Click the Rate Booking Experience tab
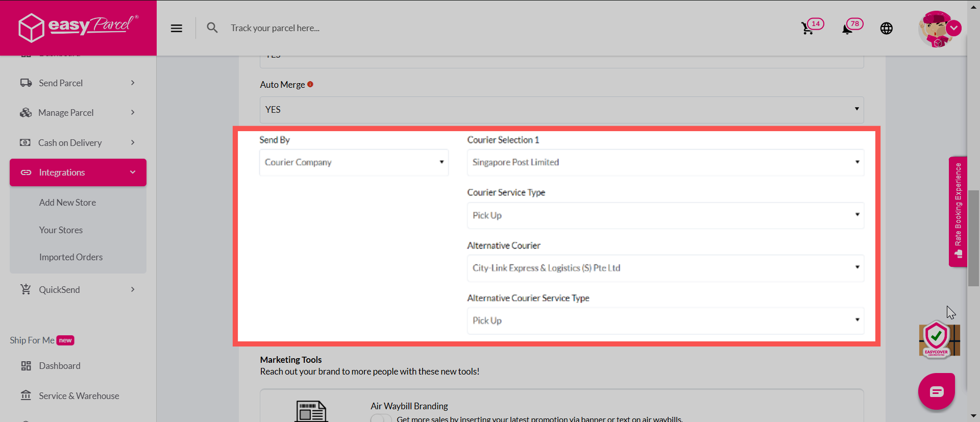The width and height of the screenshot is (980, 422). click(958, 211)
